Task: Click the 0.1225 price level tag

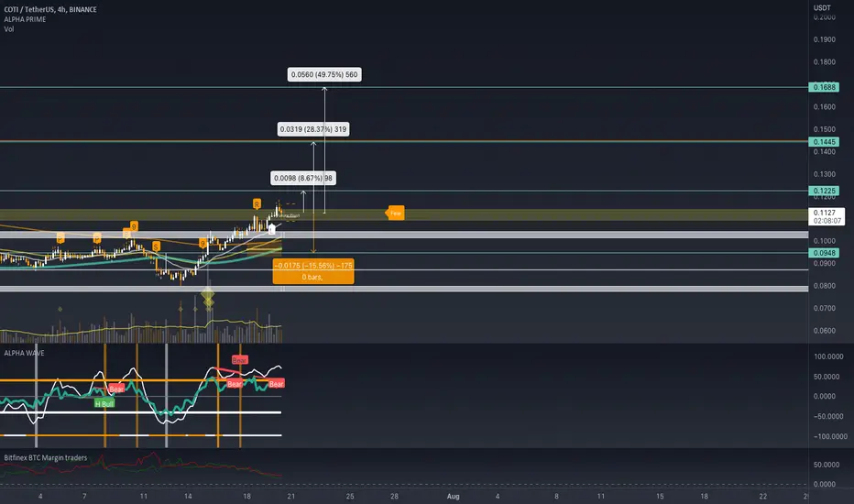Action: (824, 191)
